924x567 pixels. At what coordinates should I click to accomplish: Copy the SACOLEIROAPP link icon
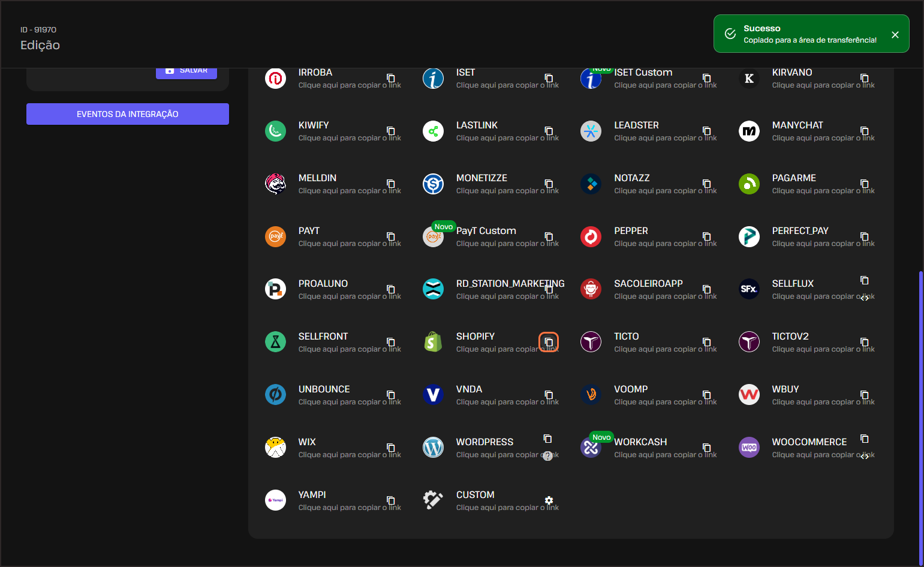[x=707, y=289]
